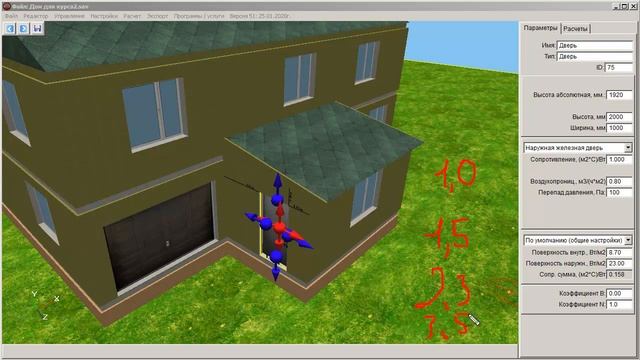
Task: Open the Расчет menu
Action: coord(132,16)
